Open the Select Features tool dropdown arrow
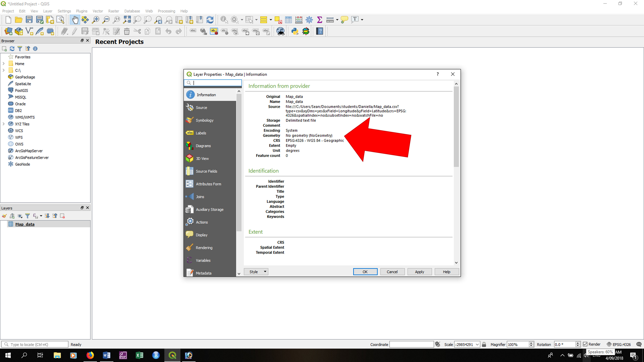 (x=256, y=20)
